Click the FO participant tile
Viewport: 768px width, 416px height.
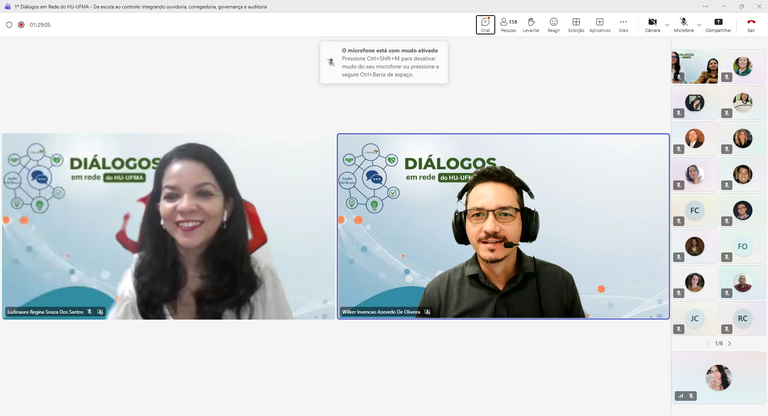743,246
